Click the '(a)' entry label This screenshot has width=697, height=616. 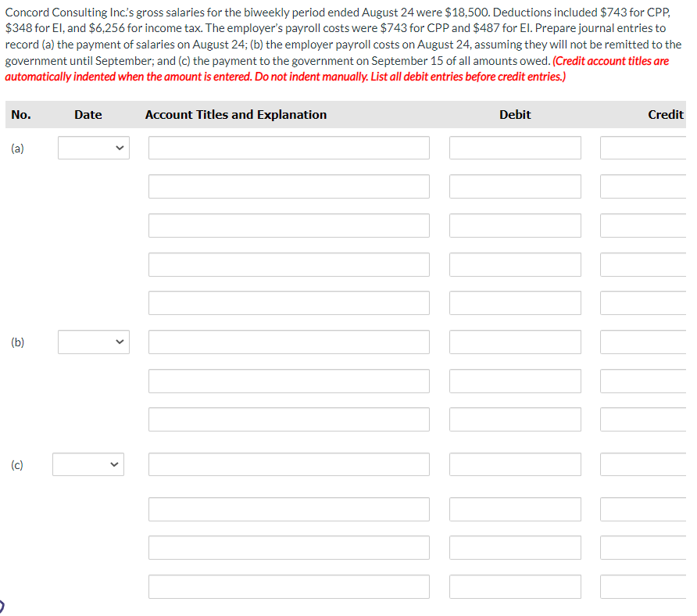coord(17,148)
